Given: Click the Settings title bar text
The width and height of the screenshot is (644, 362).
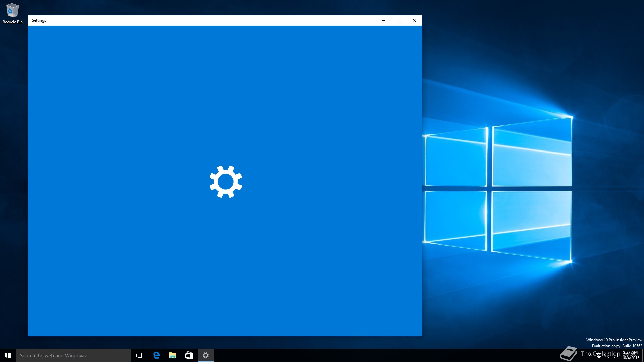Looking at the screenshot, I should [39, 20].
